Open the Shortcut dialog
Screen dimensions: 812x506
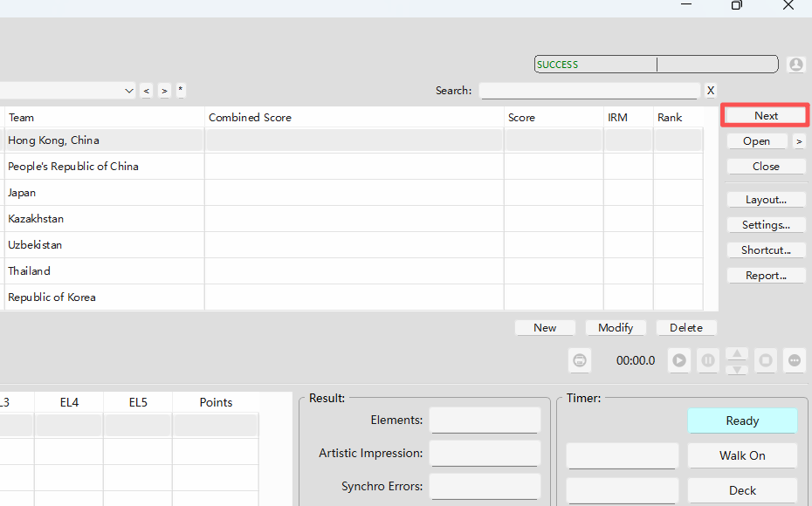pos(766,250)
